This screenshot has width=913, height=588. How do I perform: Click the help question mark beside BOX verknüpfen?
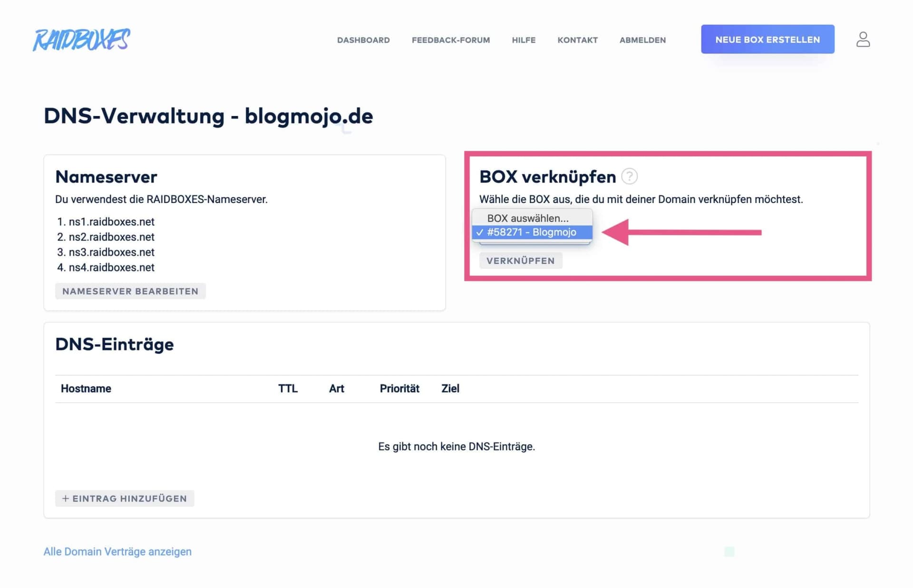coord(629,176)
